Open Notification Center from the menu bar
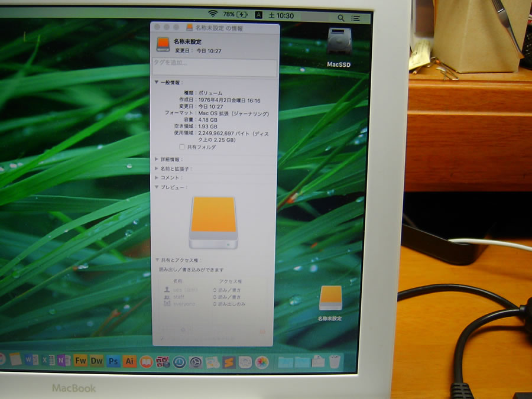 (355, 18)
